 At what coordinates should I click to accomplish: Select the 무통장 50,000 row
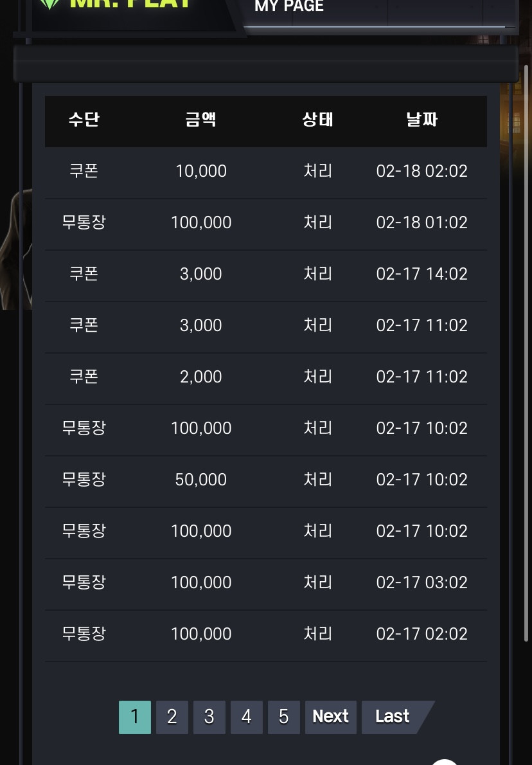266,480
